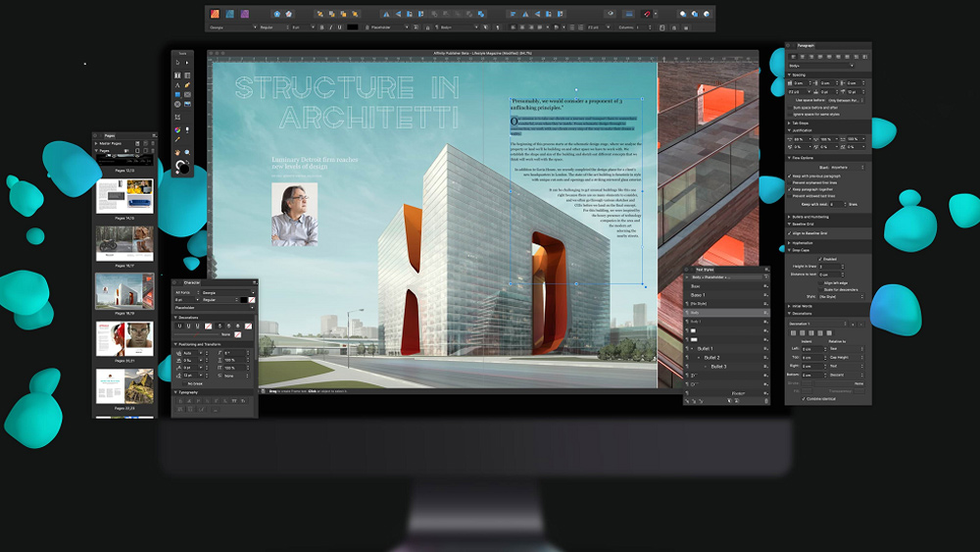Expand Bullets and Numbering section
Viewport: 980px width, 552px height.
point(789,217)
